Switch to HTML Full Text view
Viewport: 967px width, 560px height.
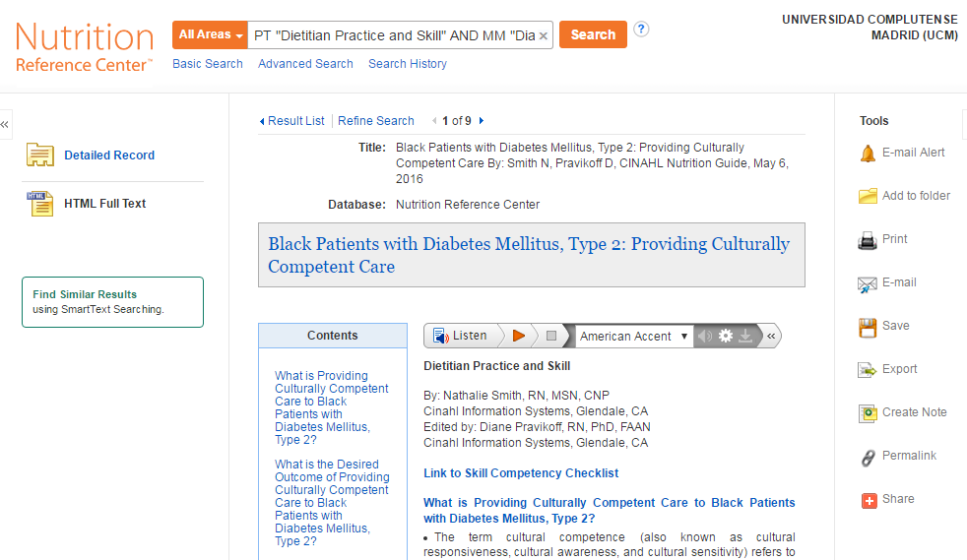click(104, 204)
